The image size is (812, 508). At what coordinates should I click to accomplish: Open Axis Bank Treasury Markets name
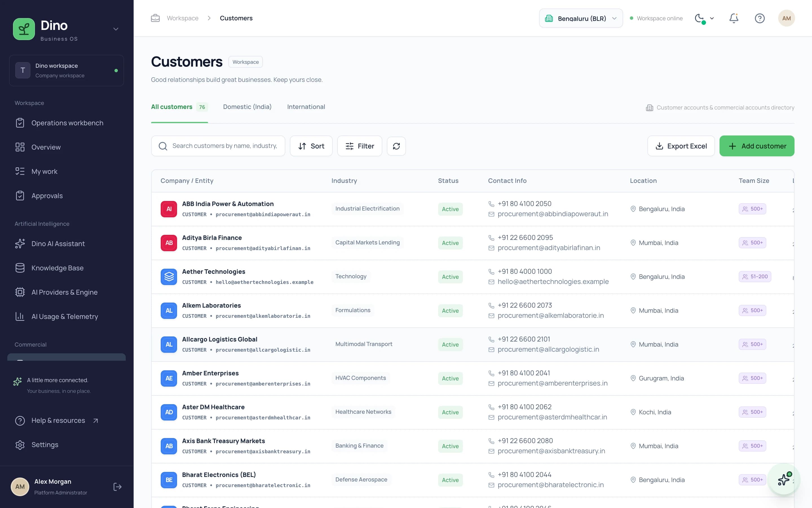(x=224, y=441)
